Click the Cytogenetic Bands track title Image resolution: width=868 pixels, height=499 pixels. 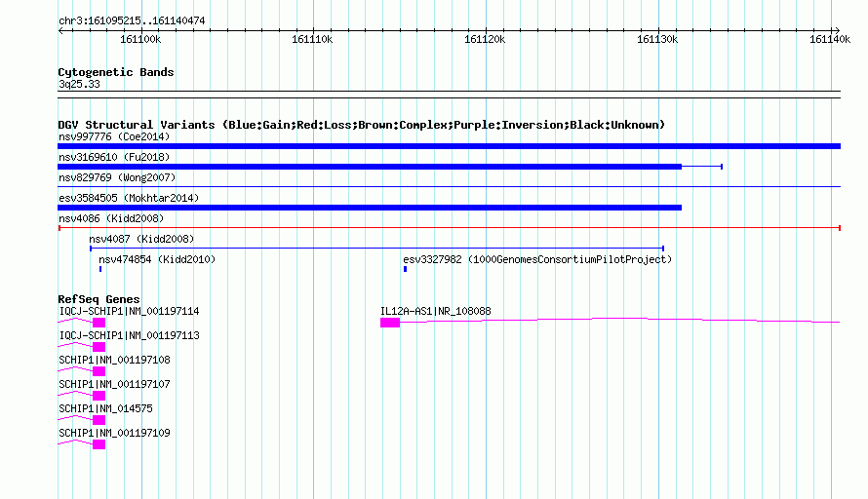click(x=116, y=72)
